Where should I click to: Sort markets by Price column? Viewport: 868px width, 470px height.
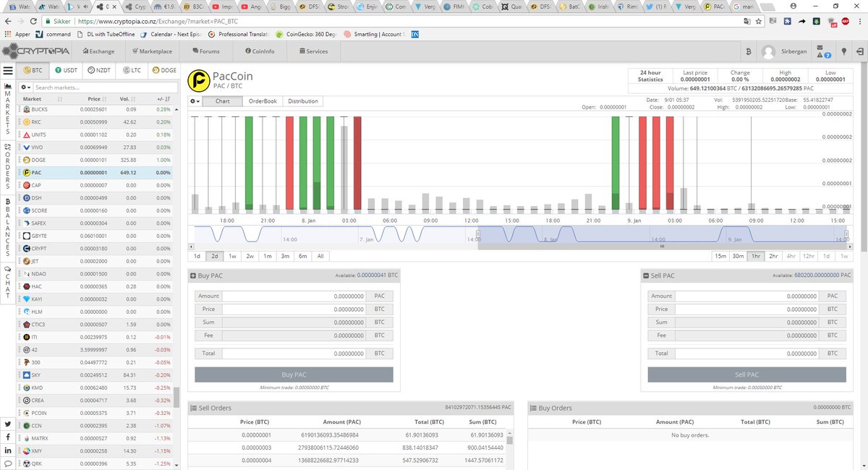(97, 99)
